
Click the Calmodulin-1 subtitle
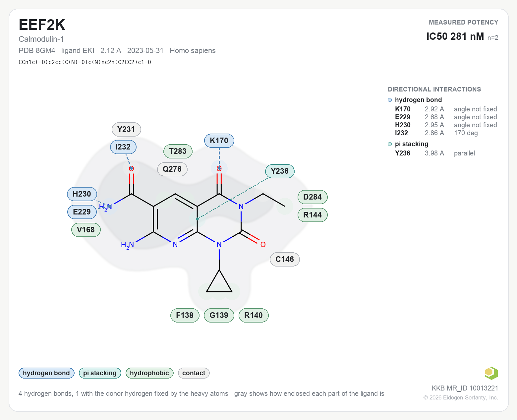click(41, 39)
